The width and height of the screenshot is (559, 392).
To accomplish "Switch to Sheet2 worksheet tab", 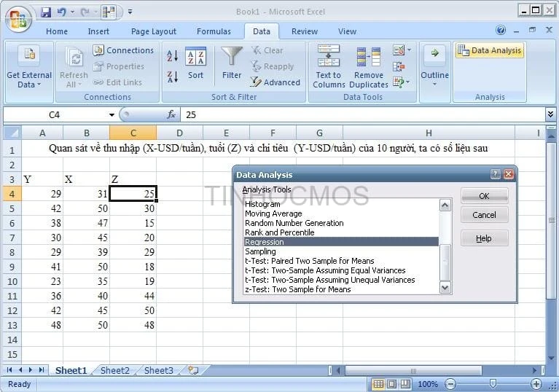I will coord(115,371).
